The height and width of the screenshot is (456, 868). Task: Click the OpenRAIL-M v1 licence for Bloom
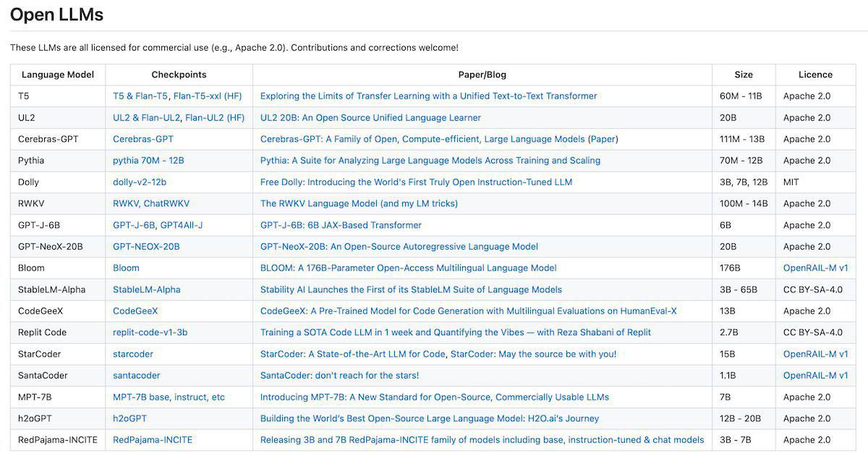(815, 268)
